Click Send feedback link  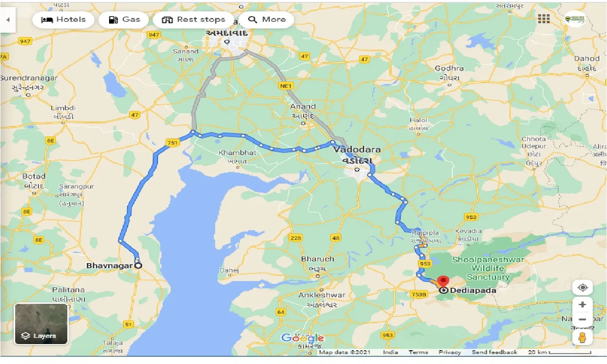tap(495, 352)
